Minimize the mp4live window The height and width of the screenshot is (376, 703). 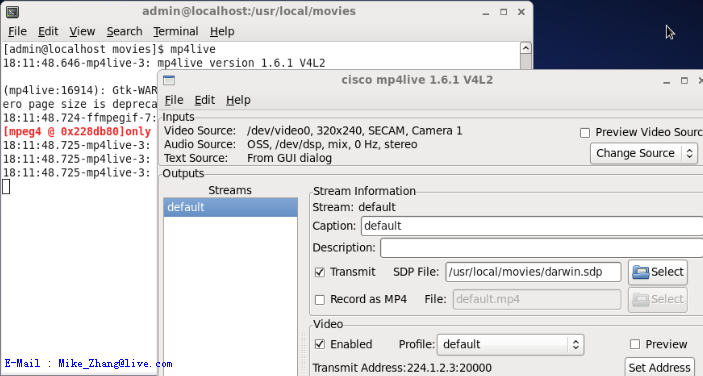[667, 81]
